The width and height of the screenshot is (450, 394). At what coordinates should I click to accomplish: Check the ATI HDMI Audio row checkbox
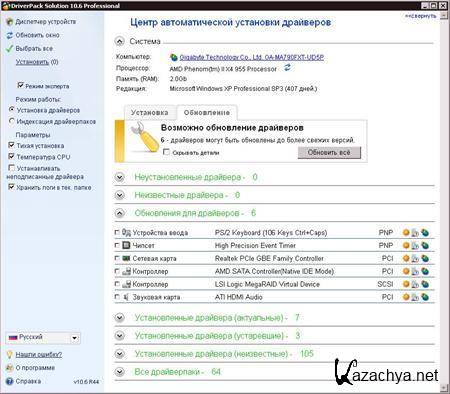coord(117,297)
